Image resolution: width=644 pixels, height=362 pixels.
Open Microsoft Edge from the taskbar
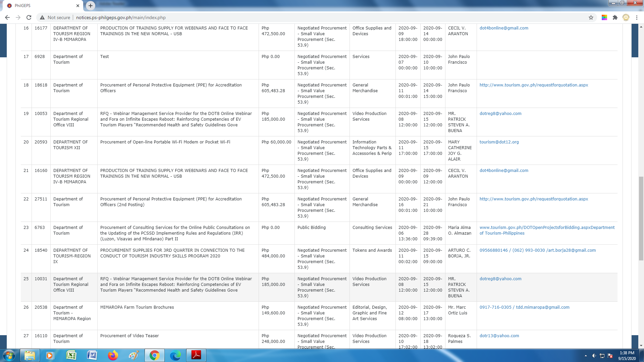[x=175, y=355]
